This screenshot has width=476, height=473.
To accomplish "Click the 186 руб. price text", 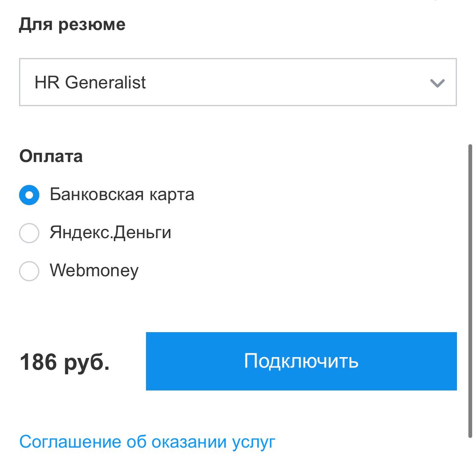I will (x=65, y=362).
